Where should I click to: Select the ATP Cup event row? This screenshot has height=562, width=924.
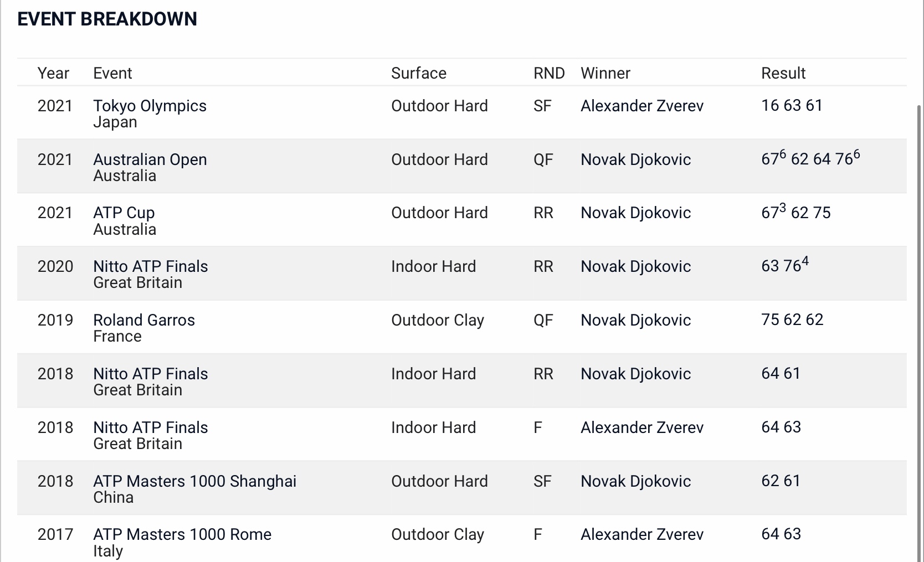[x=461, y=220]
